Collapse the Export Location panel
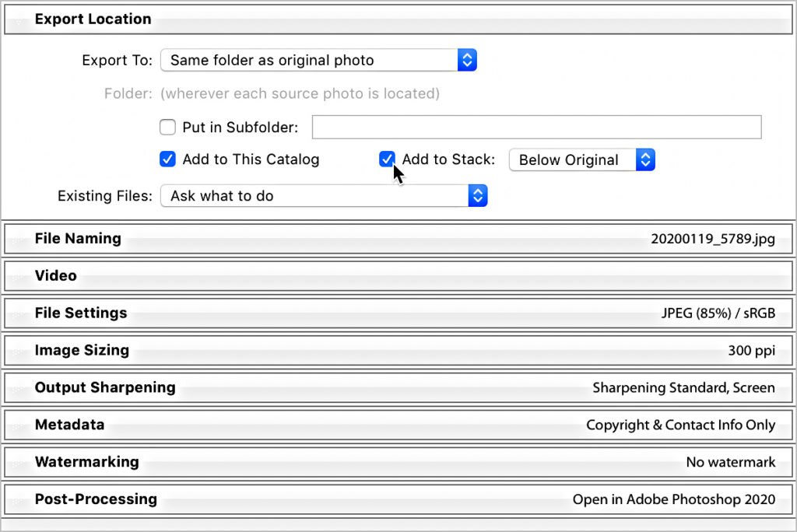The height and width of the screenshot is (532, 797). pos(398,19)
